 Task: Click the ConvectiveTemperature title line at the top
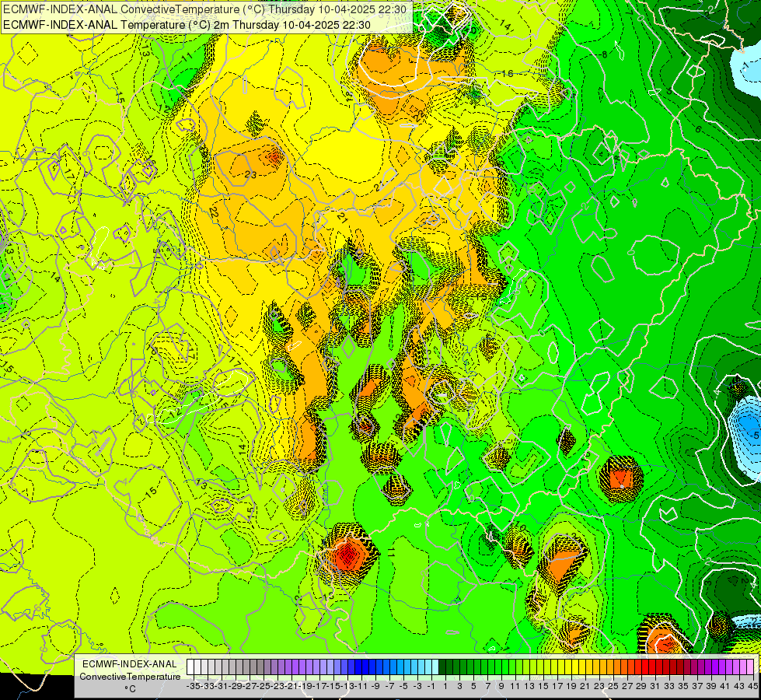tap(204, 9)
